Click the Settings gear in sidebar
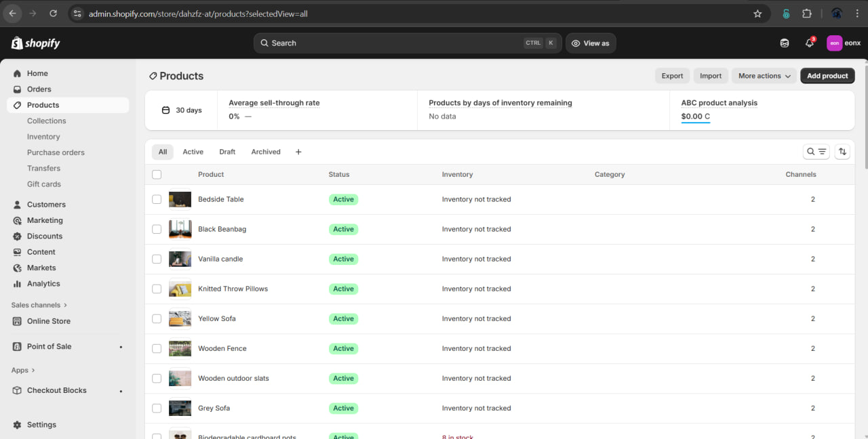 [x=18, y=425]
